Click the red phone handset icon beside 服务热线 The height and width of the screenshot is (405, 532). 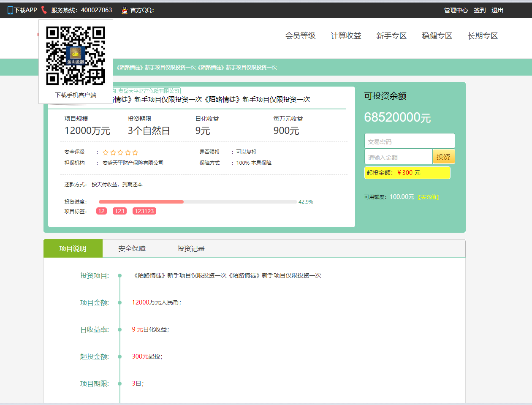pyautogui.click(x=43, y=9)
